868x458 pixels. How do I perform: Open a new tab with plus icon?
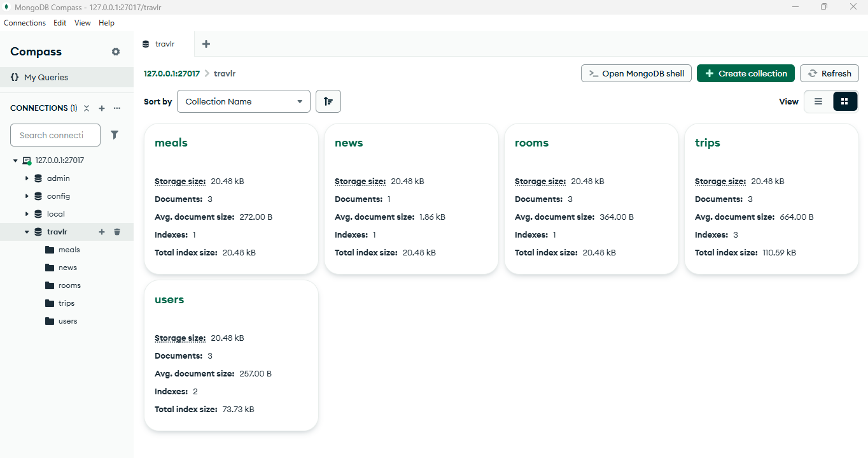pyautogui.click(x=206, y=44)
